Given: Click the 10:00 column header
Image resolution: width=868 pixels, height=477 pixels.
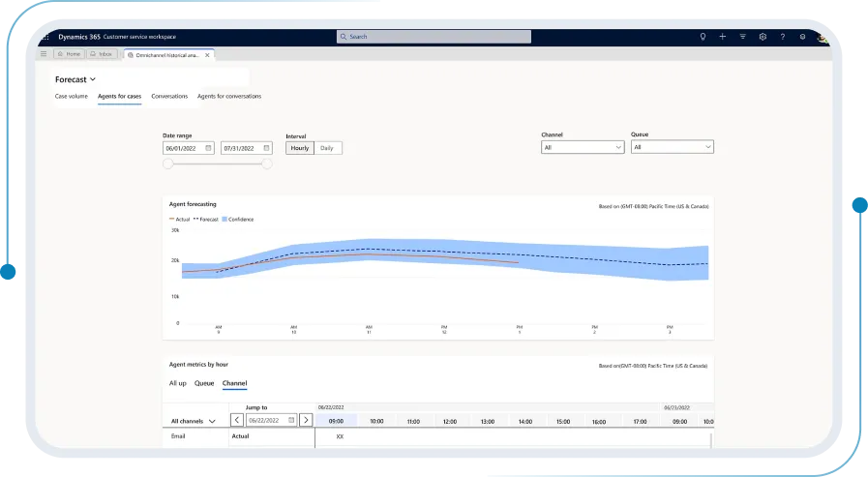Looking at the screenshot, I should (376, 421).
